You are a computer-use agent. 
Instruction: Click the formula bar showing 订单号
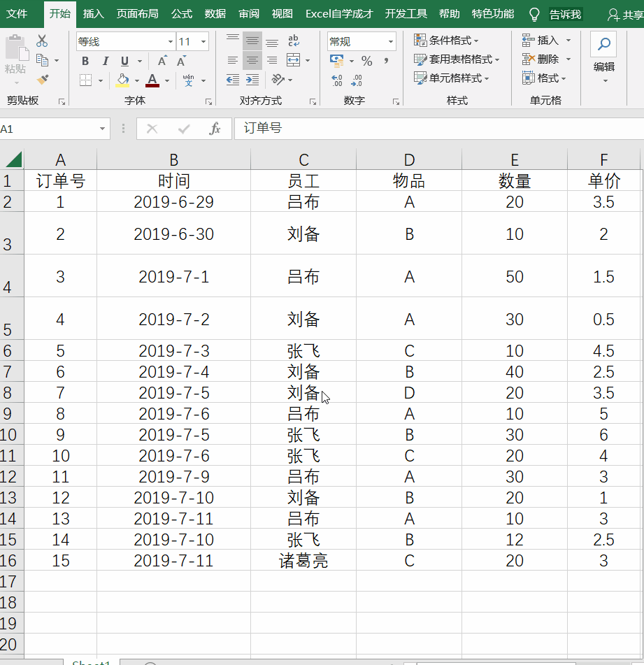439,128
